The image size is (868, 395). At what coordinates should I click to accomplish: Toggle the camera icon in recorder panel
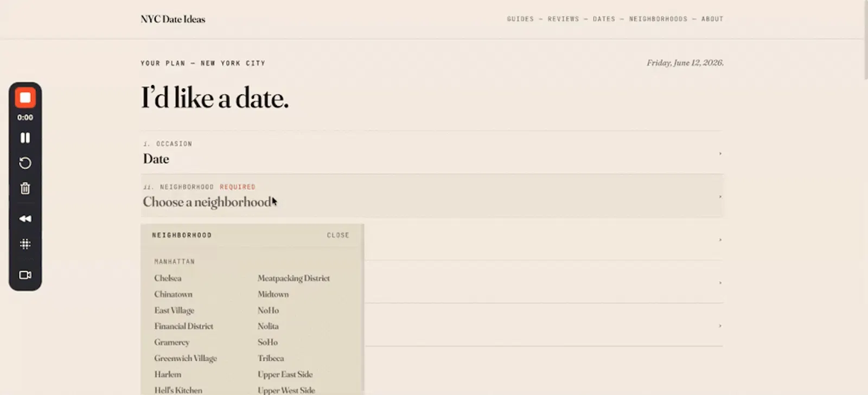[25, 275]
